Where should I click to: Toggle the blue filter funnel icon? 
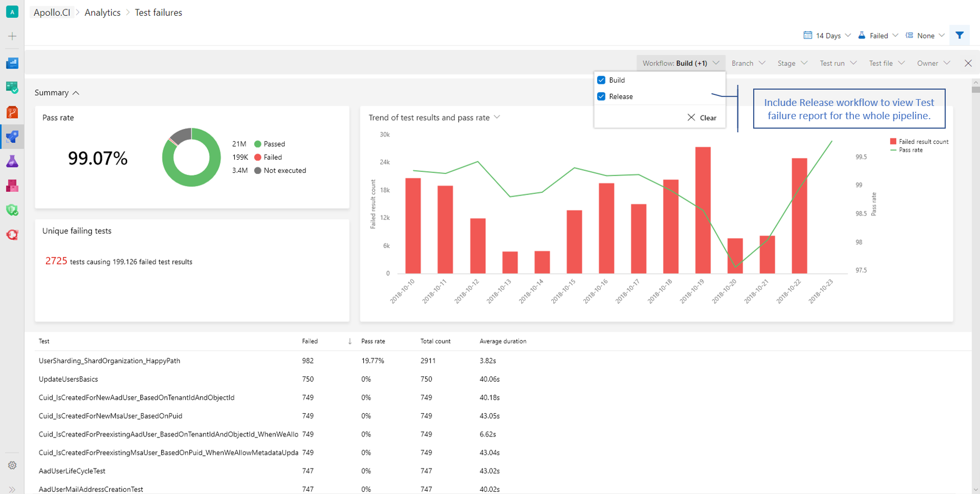959,35
